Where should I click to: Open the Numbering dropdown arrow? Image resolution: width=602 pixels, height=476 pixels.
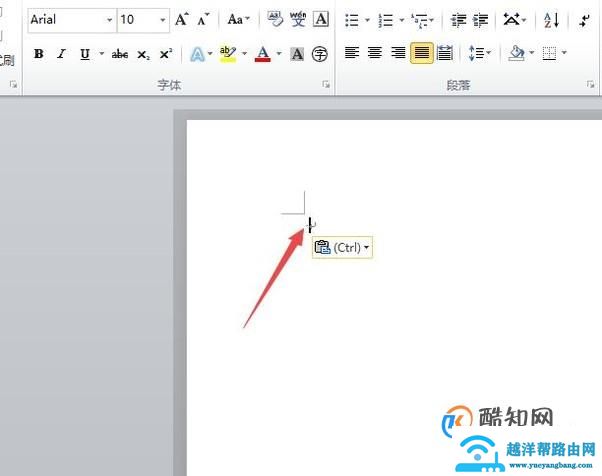point(402,20)
